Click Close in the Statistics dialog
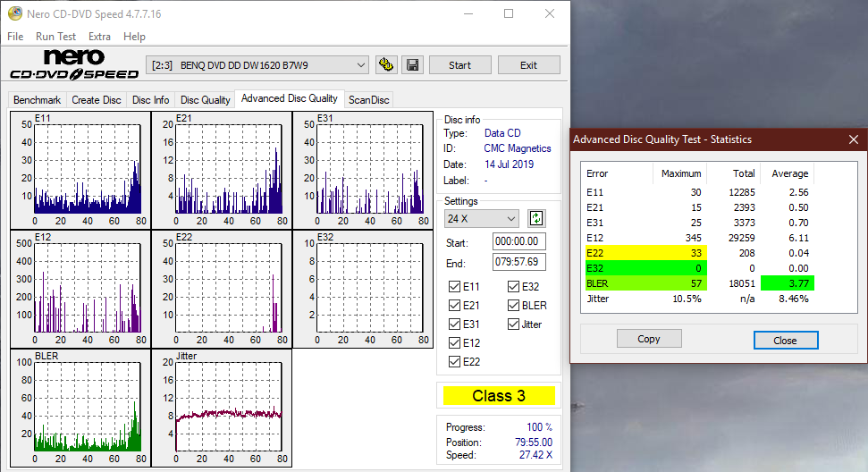 coord(786,341)
